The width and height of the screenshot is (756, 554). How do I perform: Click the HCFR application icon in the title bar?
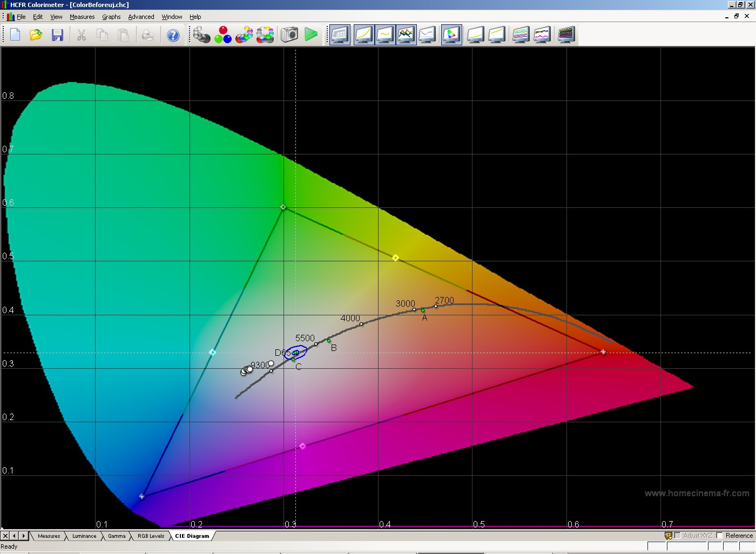click(x=5, y=4)
